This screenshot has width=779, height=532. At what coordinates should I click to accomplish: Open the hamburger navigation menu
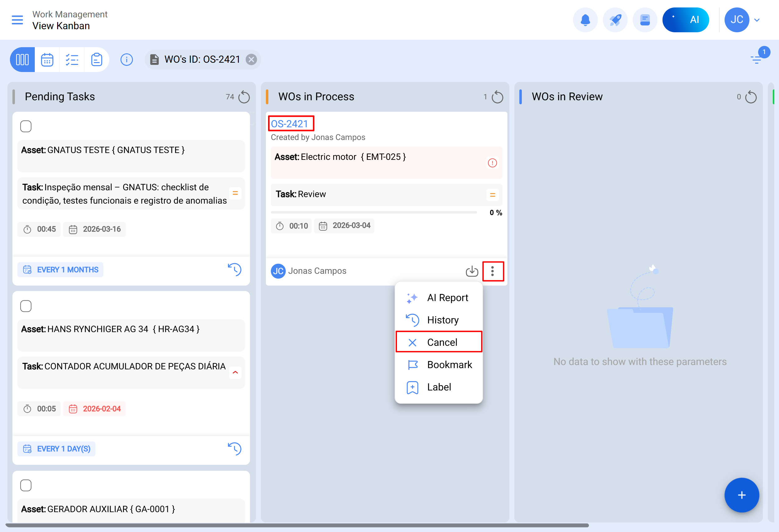17,20
